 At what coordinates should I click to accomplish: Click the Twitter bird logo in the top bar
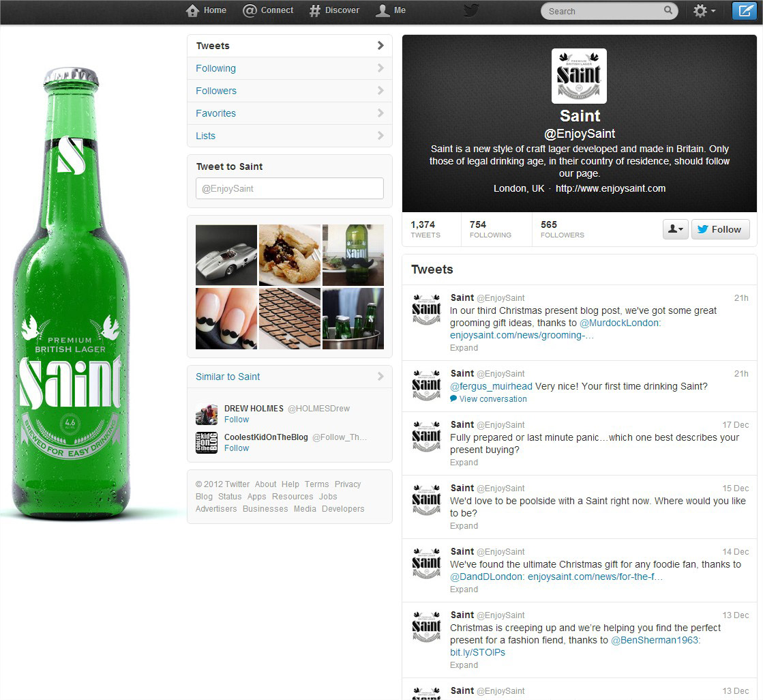click(x=471, y=10)
